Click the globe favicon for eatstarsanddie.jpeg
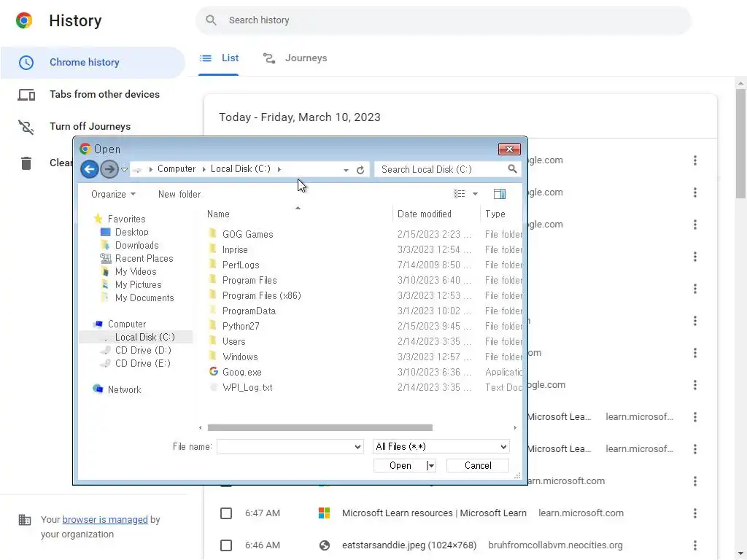 pos(325,545)
